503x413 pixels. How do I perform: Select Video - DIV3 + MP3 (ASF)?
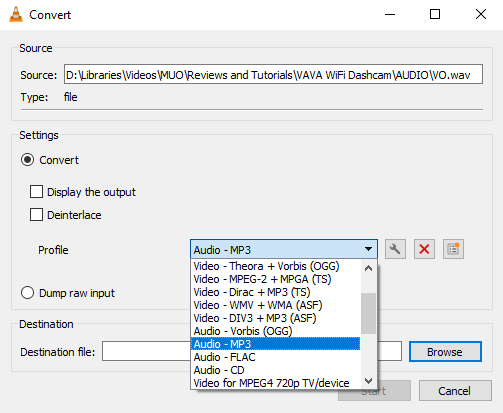tap(276, 318)
